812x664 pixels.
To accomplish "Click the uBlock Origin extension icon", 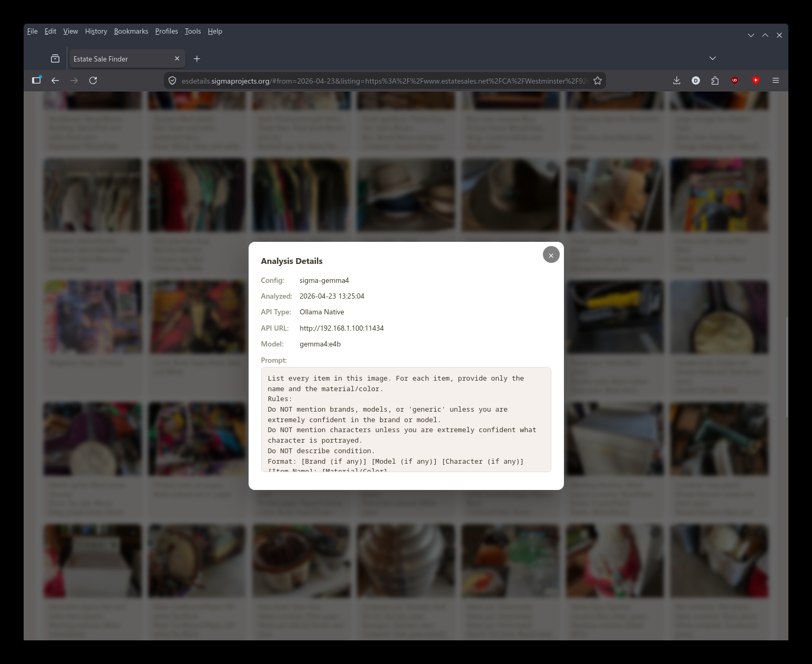I will 735,80.
